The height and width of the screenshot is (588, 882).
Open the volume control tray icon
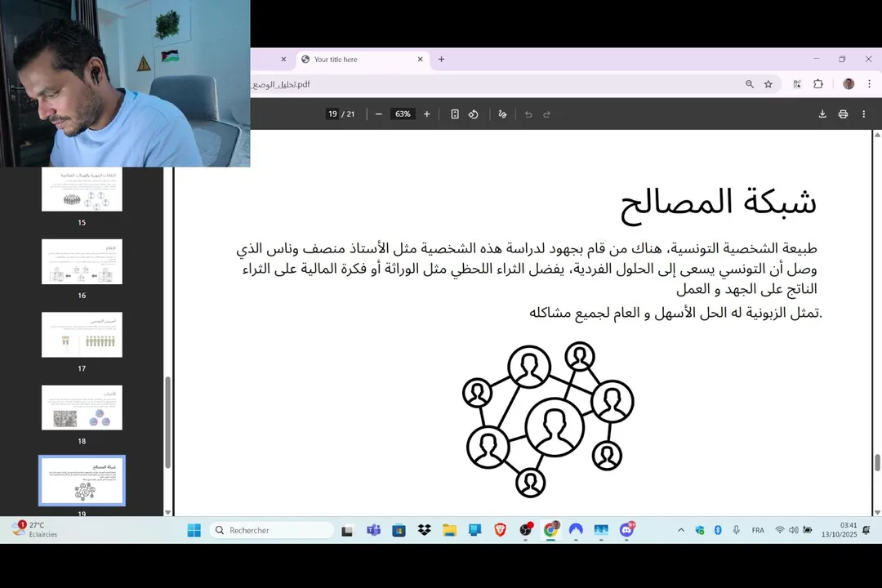coord(794,530)
